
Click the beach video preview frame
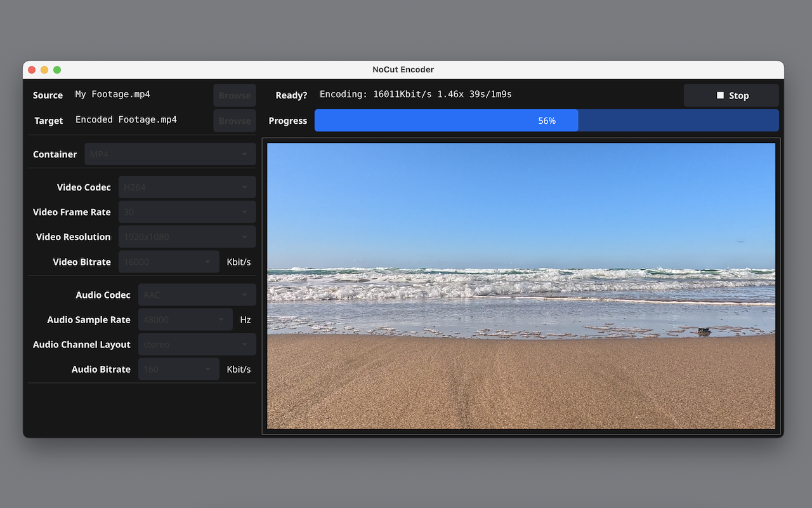(x=521, y=286)
